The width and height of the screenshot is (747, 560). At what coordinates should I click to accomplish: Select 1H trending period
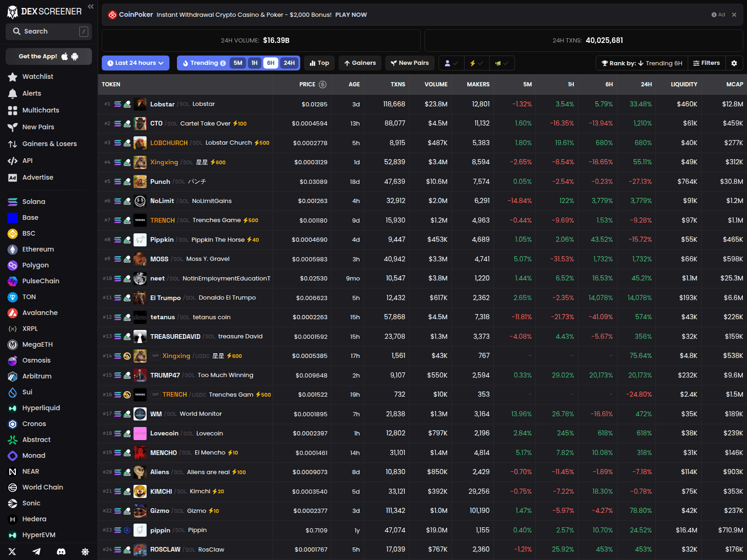click(x=254, y=63)
